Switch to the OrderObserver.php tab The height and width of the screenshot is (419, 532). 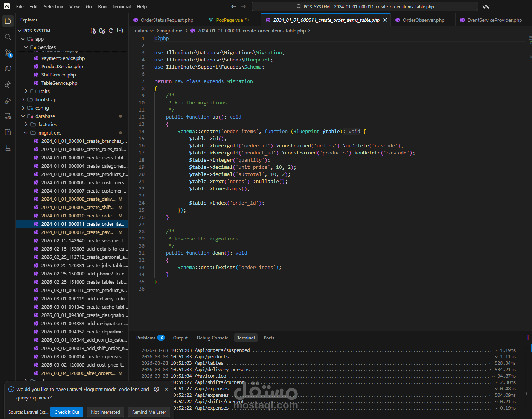pos(424,20)
